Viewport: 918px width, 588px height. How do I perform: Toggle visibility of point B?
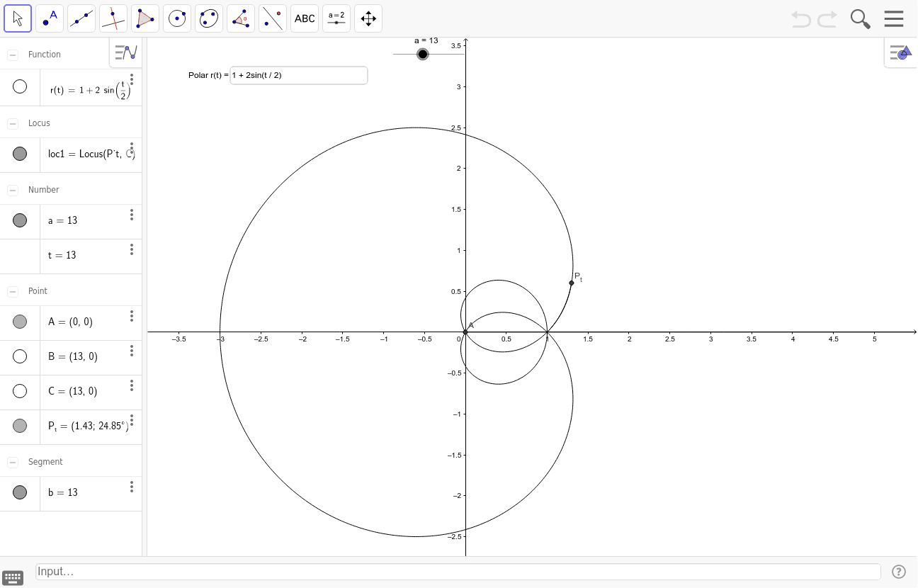[20, 356]
